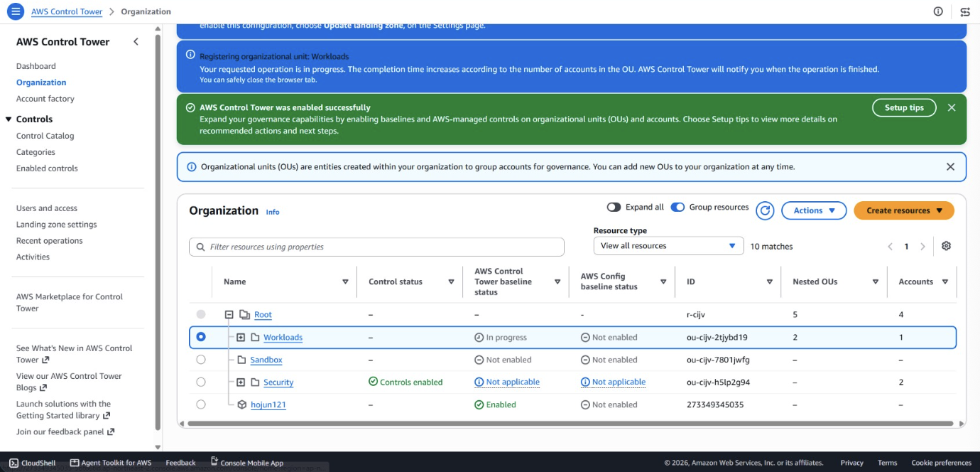The image size is (980, 472).
Task: Open the Workloads OU link
Action: [283, 337]
